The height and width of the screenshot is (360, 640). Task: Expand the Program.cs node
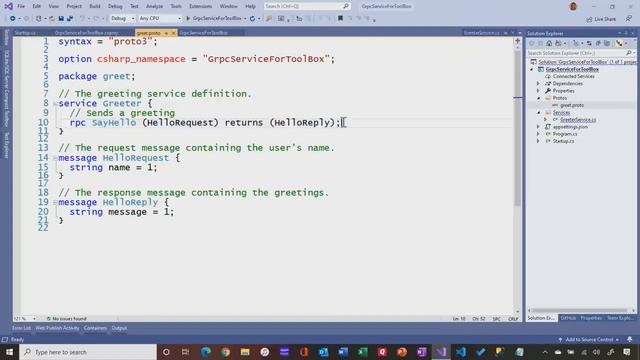tap(538, 134)
